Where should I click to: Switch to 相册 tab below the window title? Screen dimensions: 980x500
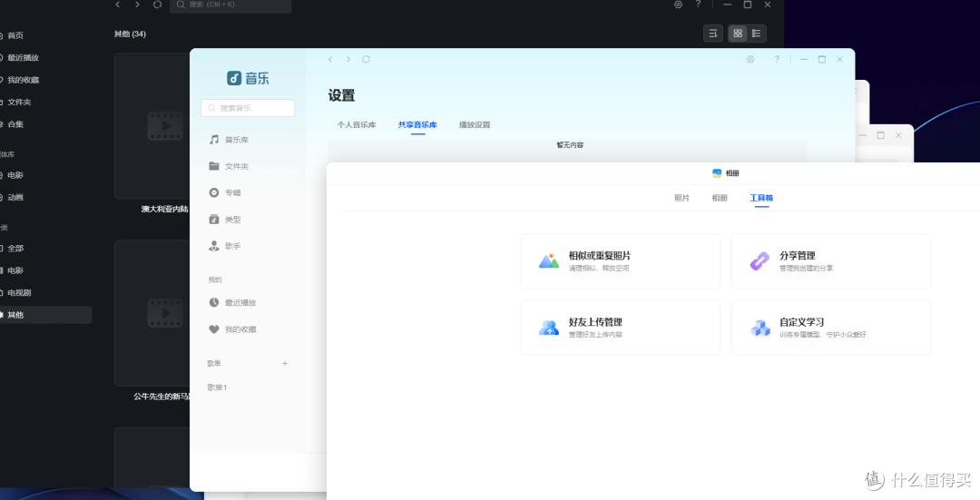pos(720,198)
